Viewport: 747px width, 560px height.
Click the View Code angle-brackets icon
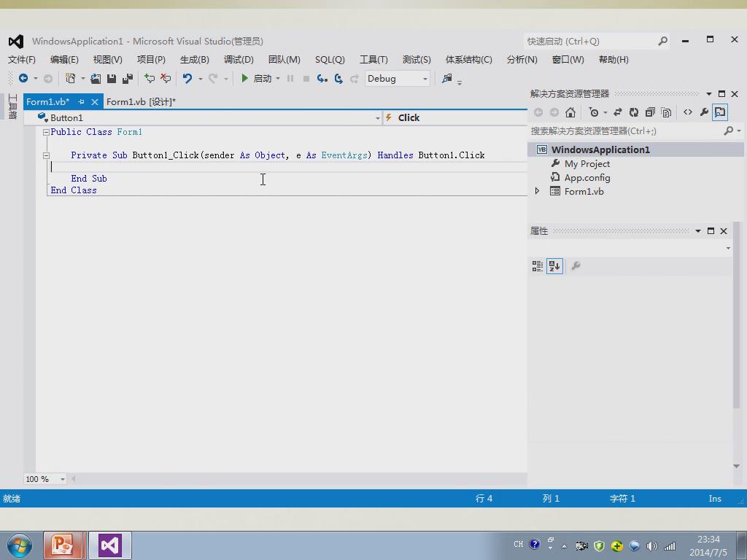click(687, 112)
